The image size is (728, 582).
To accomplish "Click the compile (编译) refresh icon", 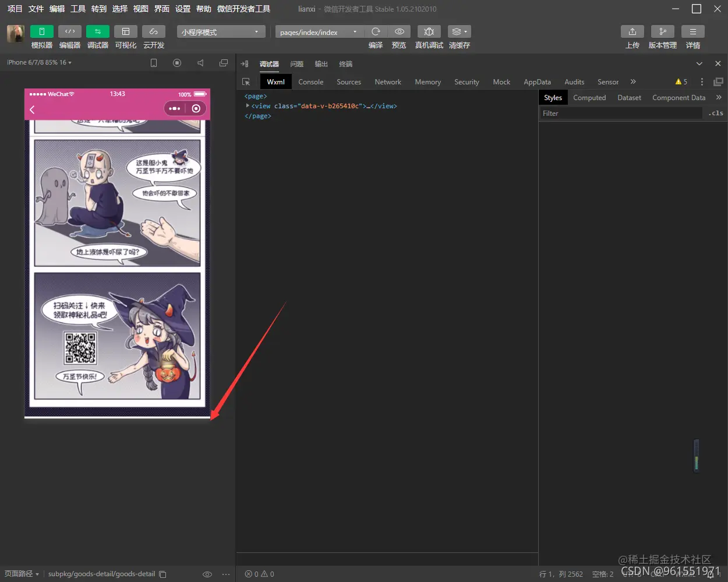I will click(x=376, y=31).
